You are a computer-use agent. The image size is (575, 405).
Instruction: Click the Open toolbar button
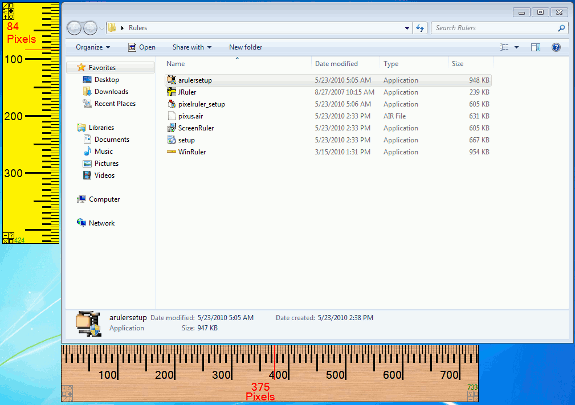[142, 47]
